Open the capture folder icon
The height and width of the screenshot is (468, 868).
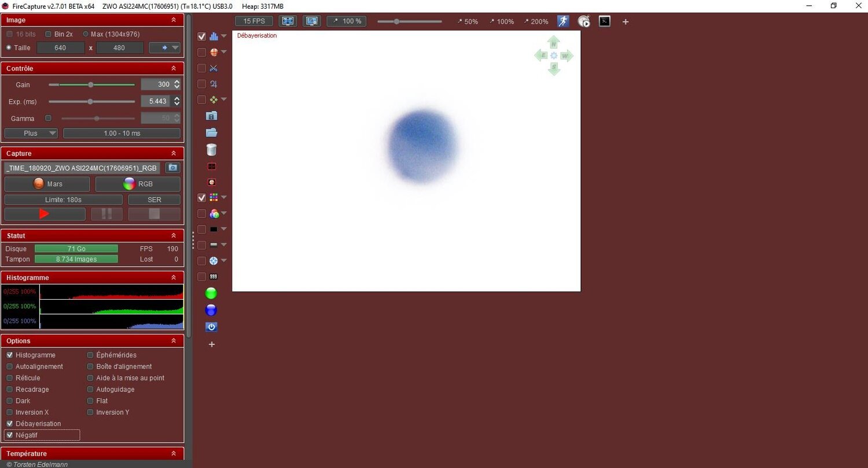pos(211,131)
